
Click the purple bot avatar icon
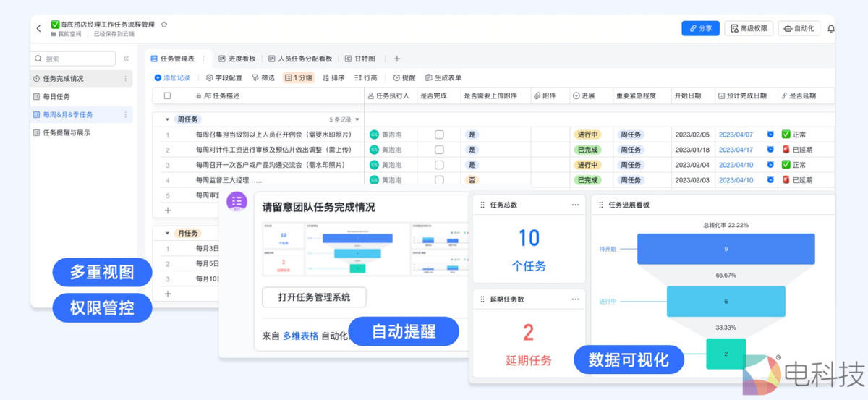click(237, 202)
